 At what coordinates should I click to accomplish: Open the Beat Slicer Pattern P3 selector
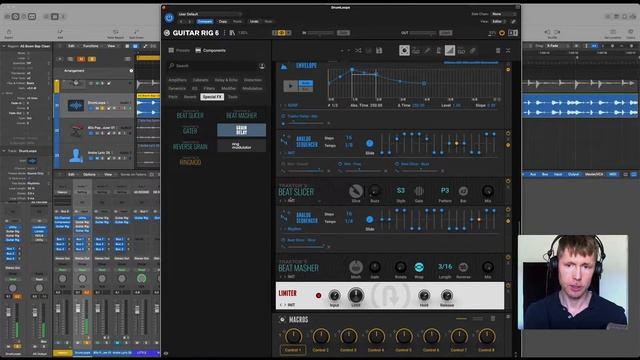(x=444, y=191)
